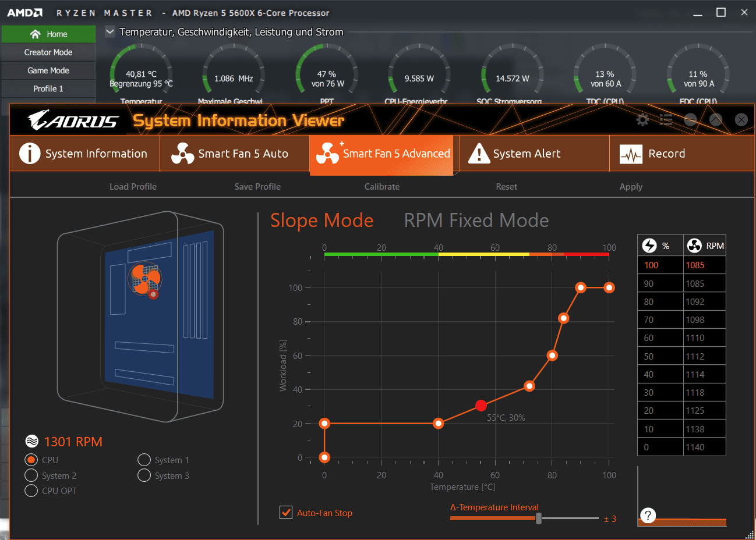Open the Smart Fan 5 Advanced tab

tap(381, 154)
